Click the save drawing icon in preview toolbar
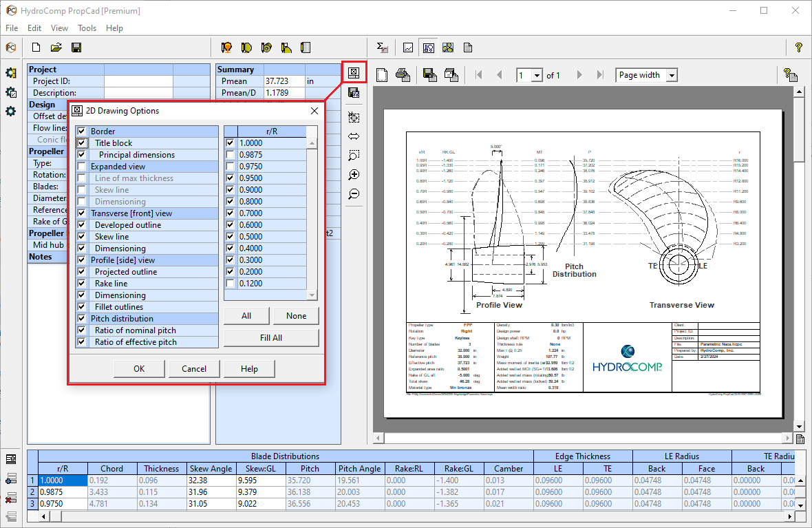The height and width of the screenshot is (528, 812). point(429,75)
